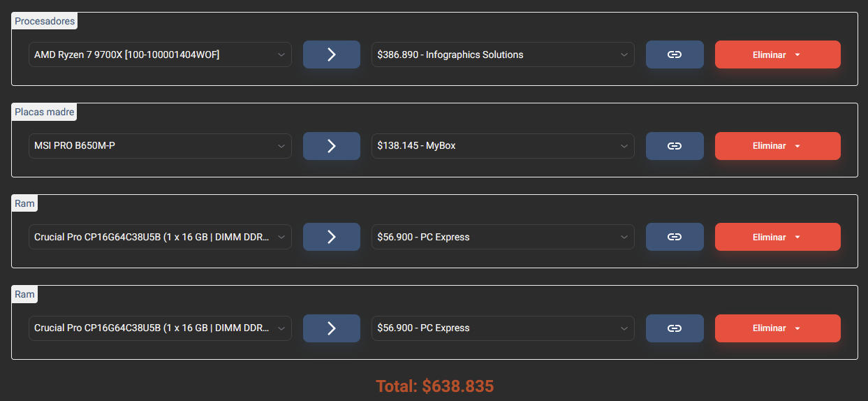This screenshot has height=401, width=868.
Task: Open the $386.890 Infographics Solutions price dropdown
Action: click(x=503, y=54)
